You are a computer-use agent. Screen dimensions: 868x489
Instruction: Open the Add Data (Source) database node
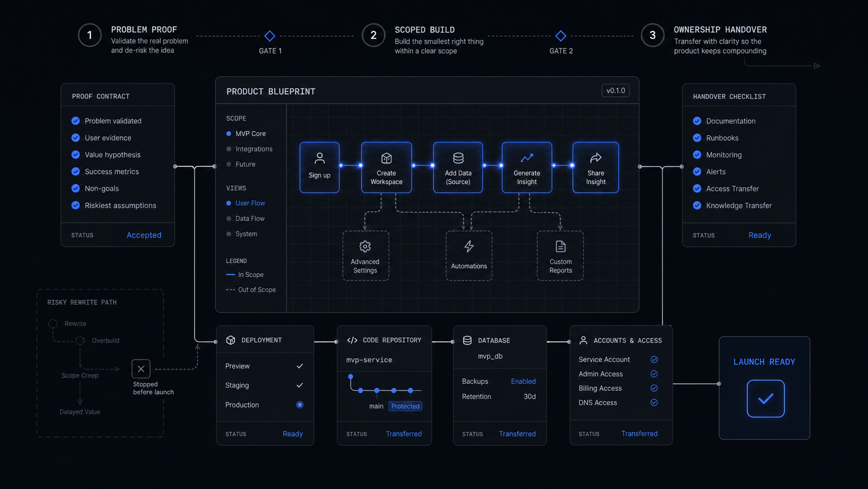tap(458, 167)
